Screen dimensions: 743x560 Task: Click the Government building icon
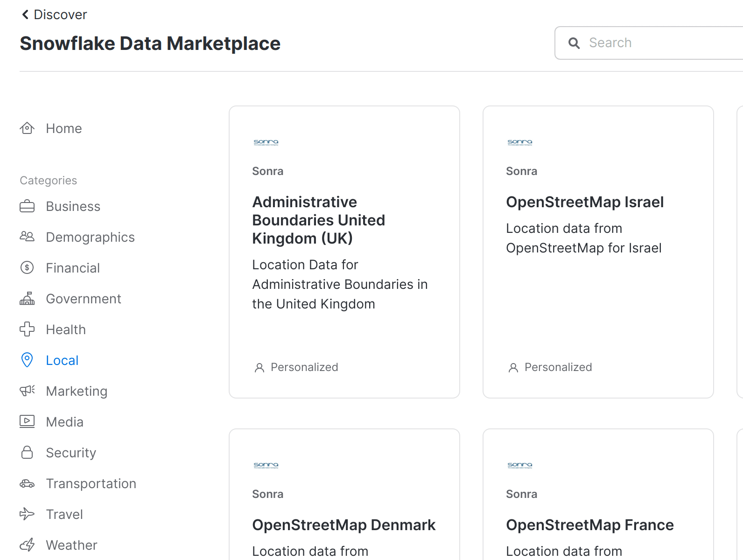27,299
